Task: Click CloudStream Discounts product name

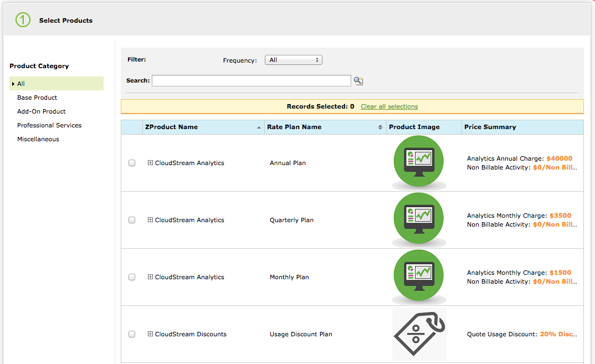Action: click(191, 334)
